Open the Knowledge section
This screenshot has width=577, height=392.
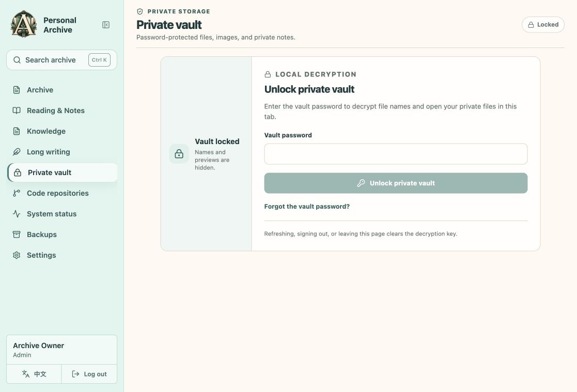[x=62, y=131]
